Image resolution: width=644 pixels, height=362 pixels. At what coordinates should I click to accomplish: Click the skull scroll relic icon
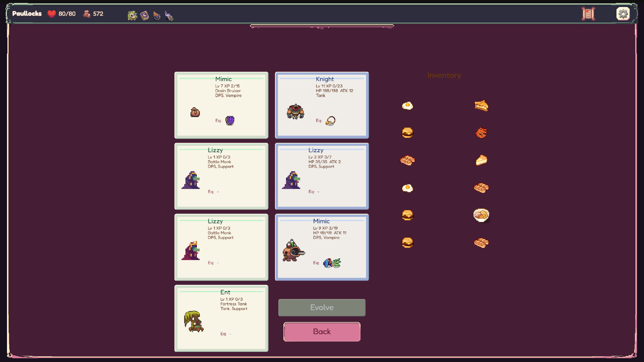[132, 15]
